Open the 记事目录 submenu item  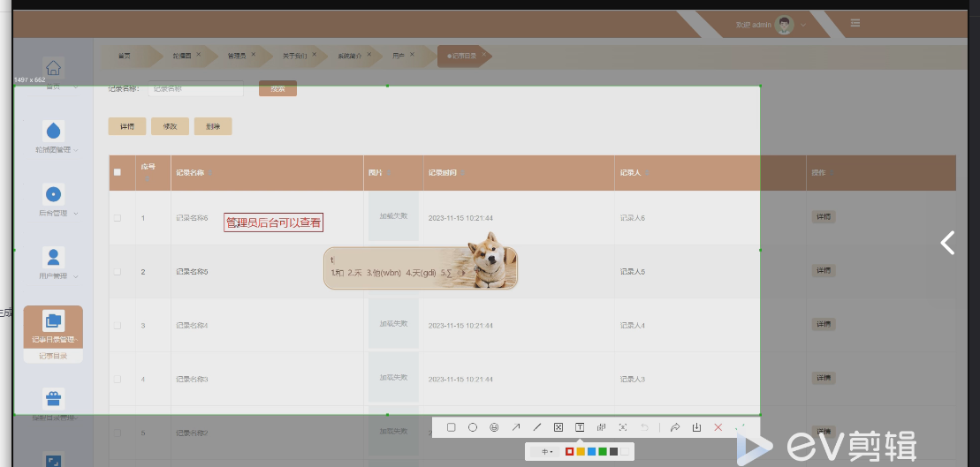point(53,357)
